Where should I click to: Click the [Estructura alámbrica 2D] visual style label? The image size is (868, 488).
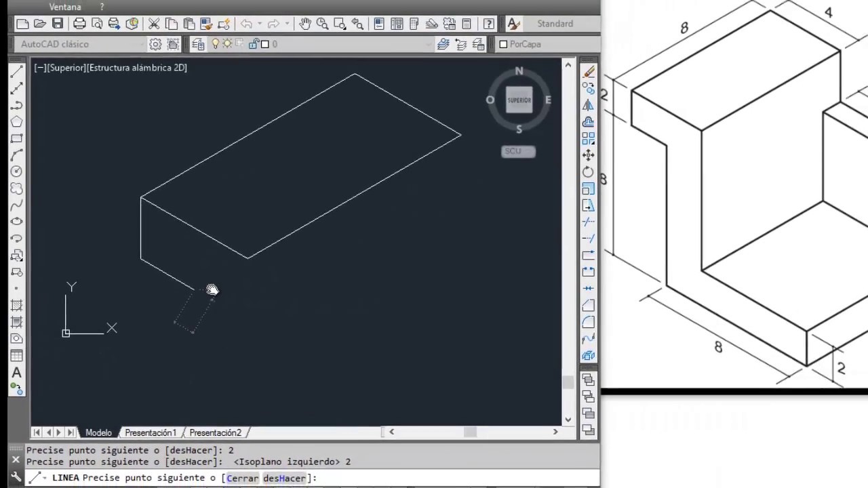[x=137, y=68]
